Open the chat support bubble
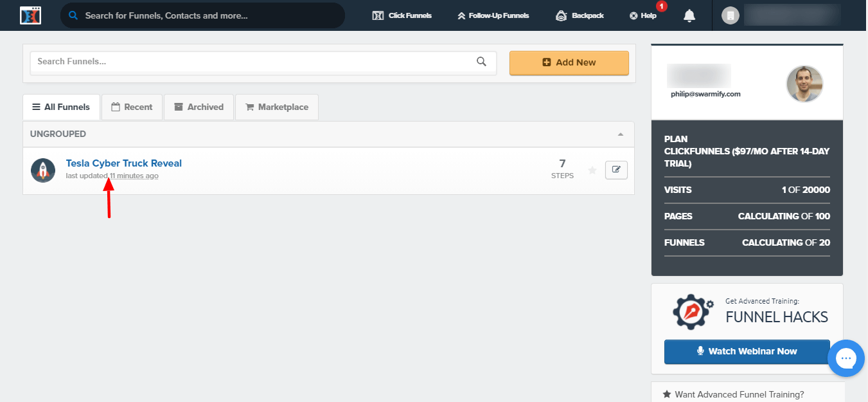 click(x=846, y=358)
